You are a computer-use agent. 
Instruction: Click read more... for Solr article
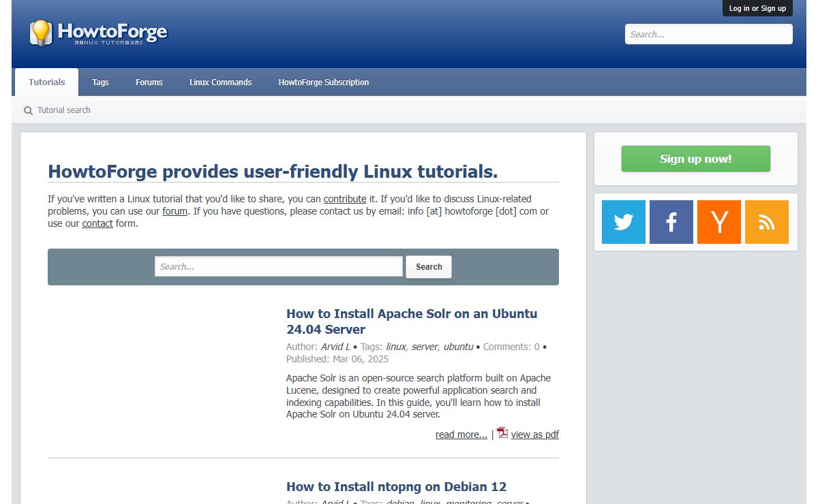[461, 435]
